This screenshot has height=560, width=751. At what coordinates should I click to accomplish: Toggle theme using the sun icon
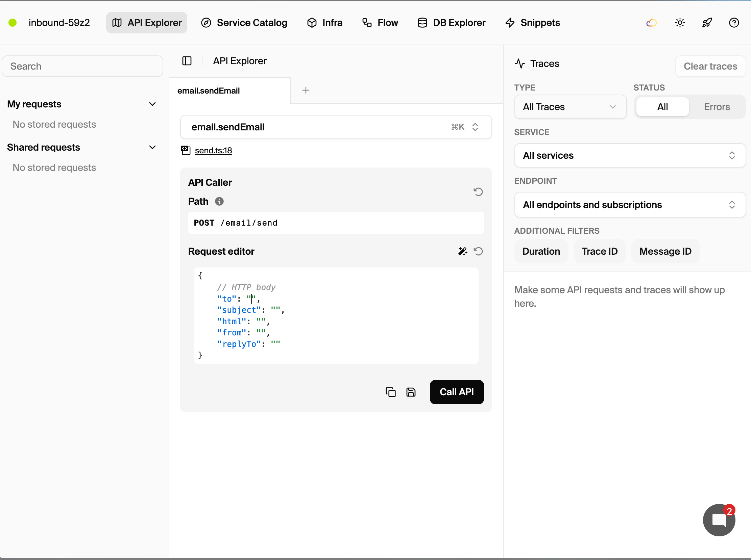coord(679,22)
